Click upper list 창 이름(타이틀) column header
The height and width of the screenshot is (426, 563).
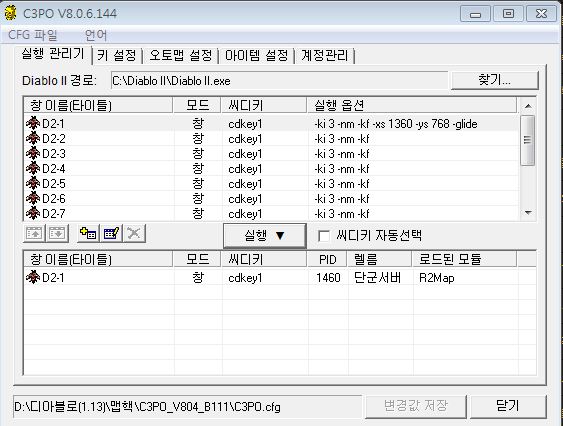[98, 105]
